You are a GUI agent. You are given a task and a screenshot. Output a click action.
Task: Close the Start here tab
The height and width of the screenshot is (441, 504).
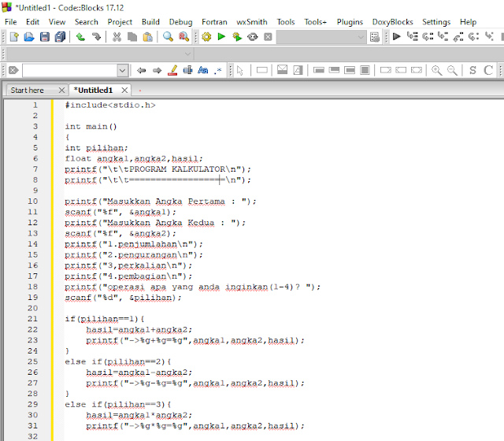pyautogui.click(x=61, y=91)
